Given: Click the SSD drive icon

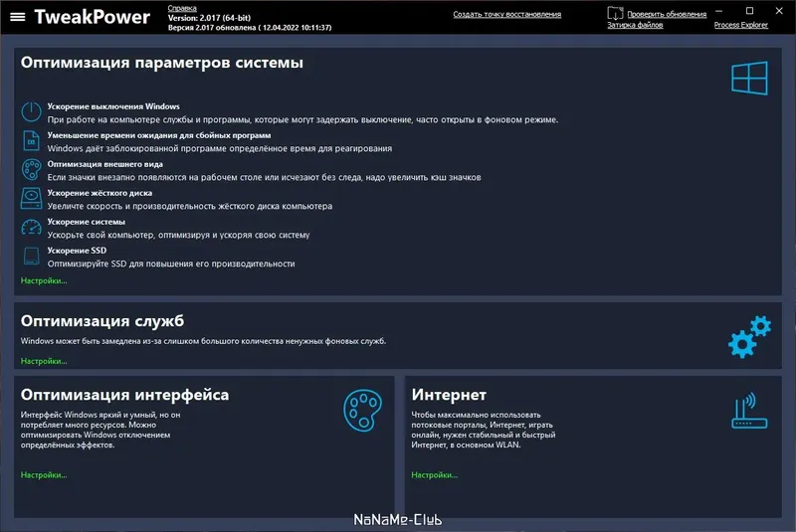Looking at the screenshot, I should coord(31,256).
